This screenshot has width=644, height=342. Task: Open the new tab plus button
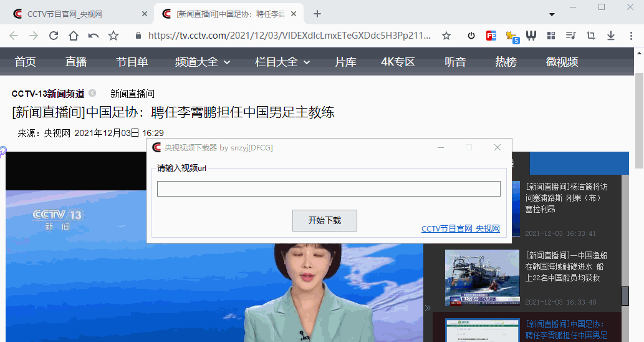(x=317, y=14)
